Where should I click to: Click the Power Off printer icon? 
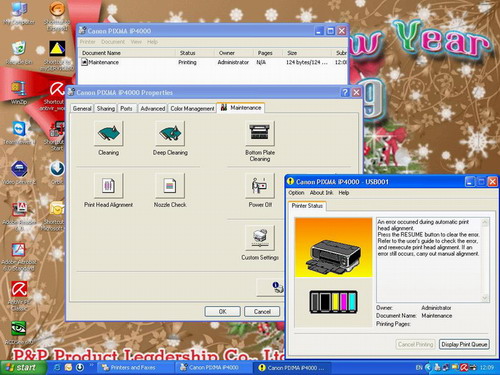tap(260, 186)
